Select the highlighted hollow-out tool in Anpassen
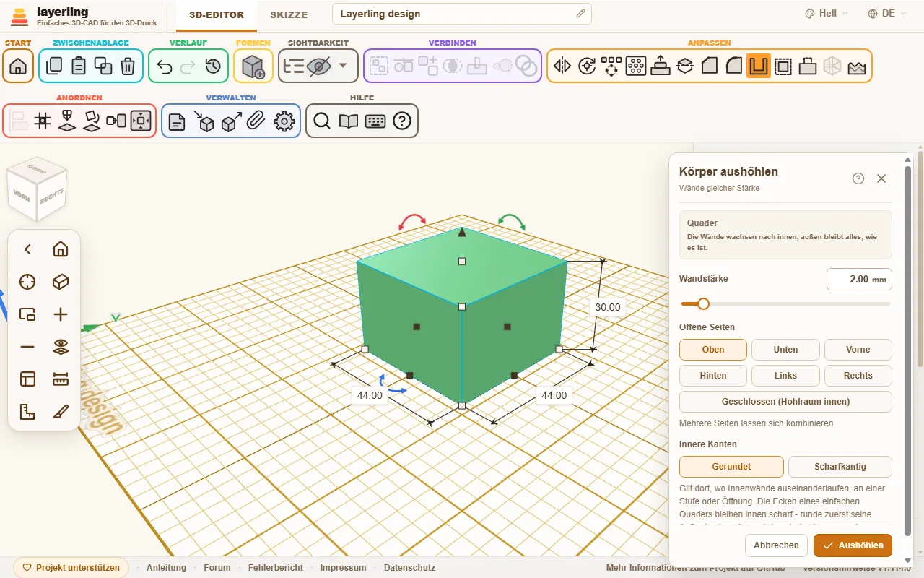This screenshot has width=924, height=578. [x=759, y=66]
